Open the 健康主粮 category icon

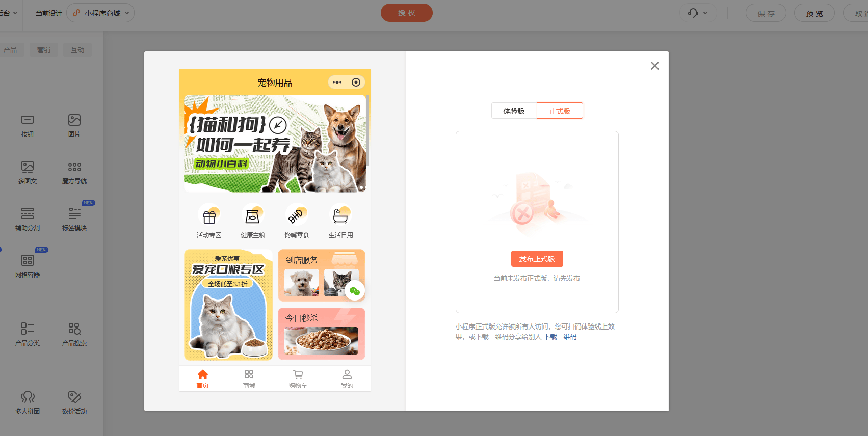[x=253, y=216]
